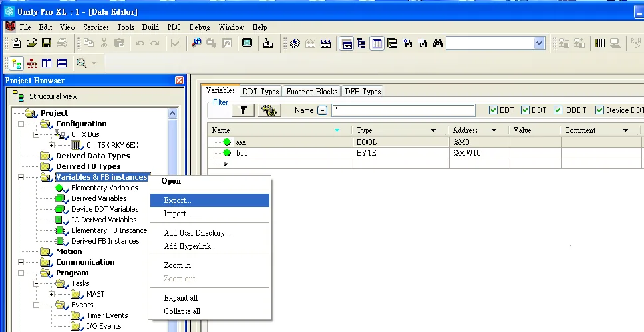This screenshot has height=332, width=644.
Task: Open the Build menu
Action: click(x=150, y=27)
